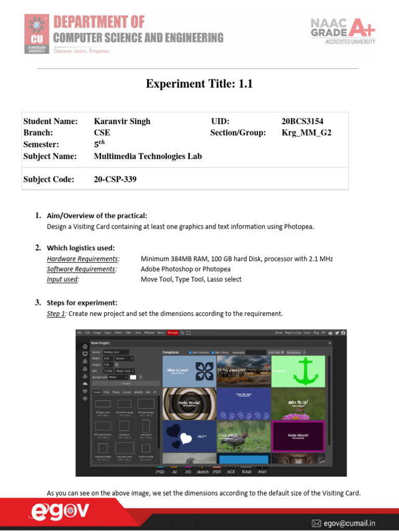The image size is (399, 532).
Task: Open the View menu
Action: tap(138, 333)
